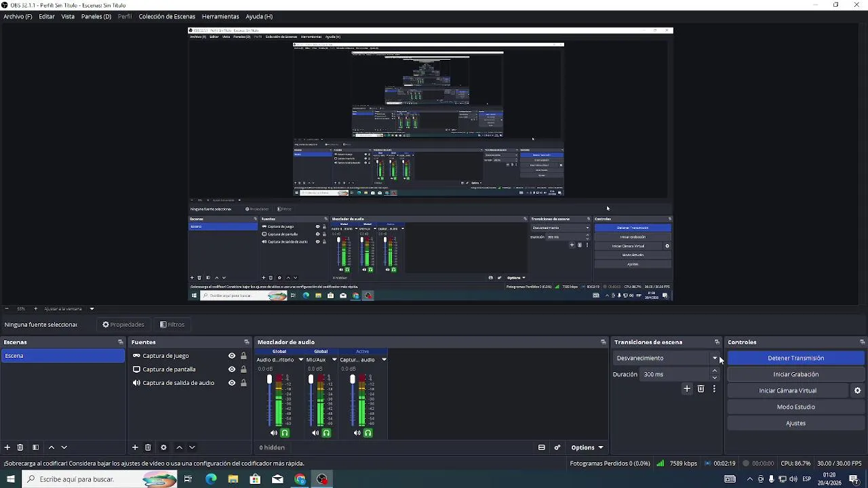Increase transition duration with up stepper
Screen dimensions: 868x488
point(714,371)
